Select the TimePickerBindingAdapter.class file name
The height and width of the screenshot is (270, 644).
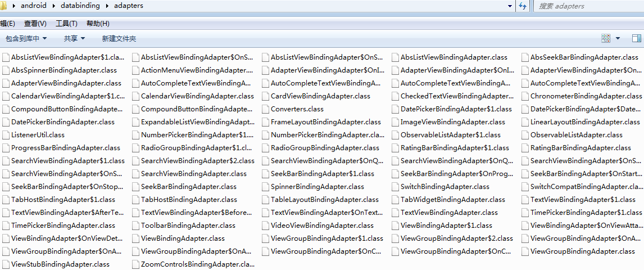tap(64, 226)
